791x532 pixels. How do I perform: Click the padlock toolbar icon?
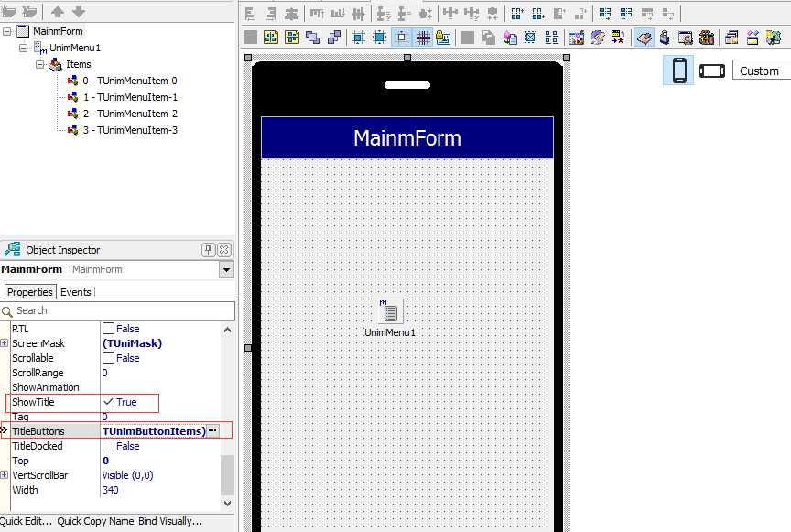click(665, 38)
